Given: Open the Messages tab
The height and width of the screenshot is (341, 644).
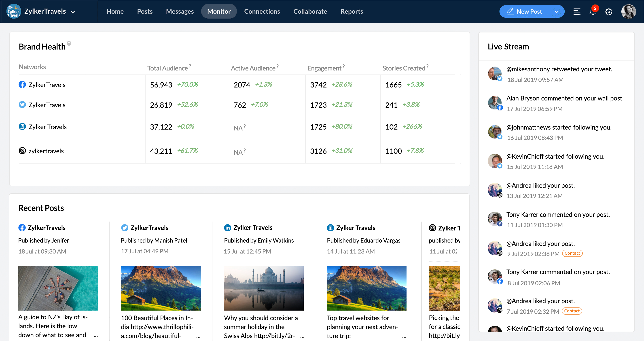Looking at the screenshot, I should [x=180, y=11].
